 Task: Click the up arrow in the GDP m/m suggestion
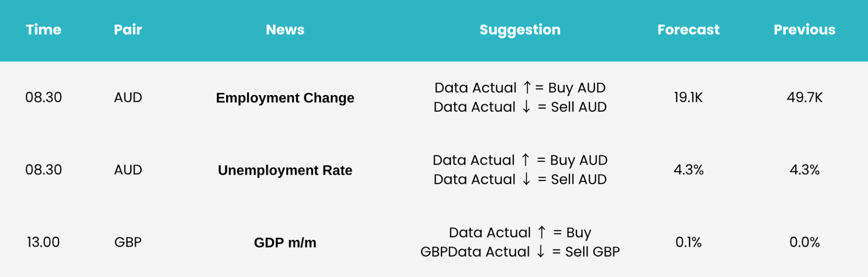coord(542,232)
